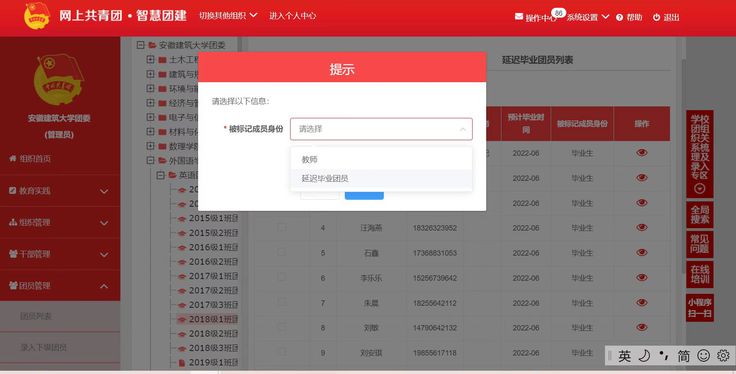Screen dimensions: 736x374
Task: Open the 系统设置 dropdown in header
Action: pyautogui.click(x=588, y=17)
